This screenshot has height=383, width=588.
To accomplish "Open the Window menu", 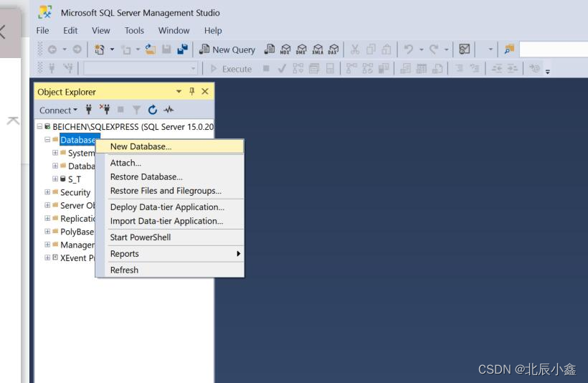I will click(174, 30).
